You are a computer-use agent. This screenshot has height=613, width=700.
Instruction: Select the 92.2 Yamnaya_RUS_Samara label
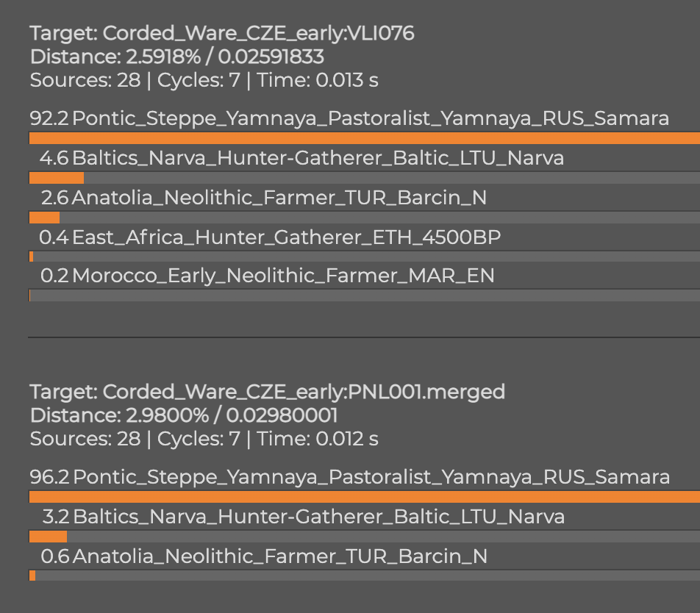pos(349,118)
